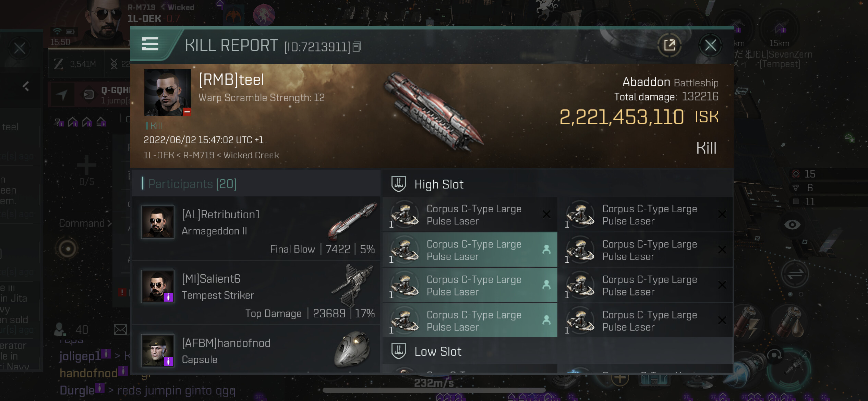Screen dimensions: 868x401
Task: Expand the Command chevron
Action: tap(109, 223)
